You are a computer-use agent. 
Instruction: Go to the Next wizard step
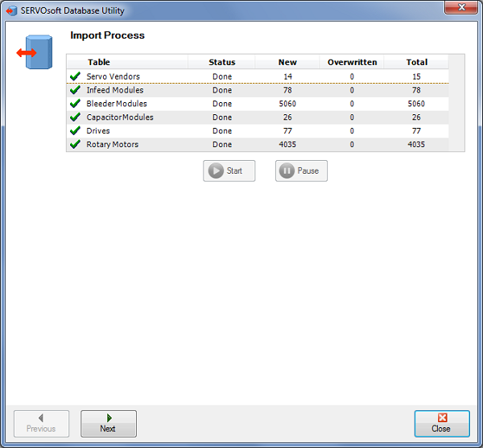pos(108,423)
